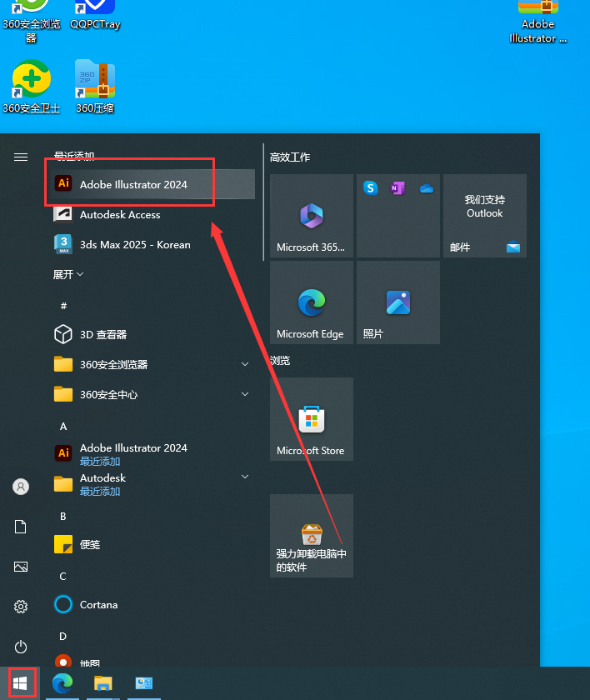Open the 360安全中心 folder in app list

click(x=152, y=394)
